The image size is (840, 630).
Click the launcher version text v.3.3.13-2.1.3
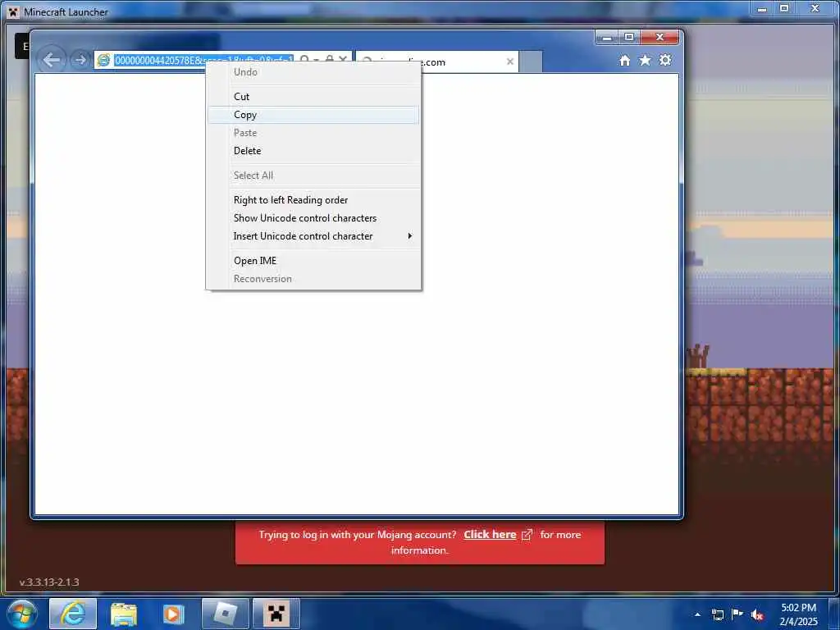[49, 582]
